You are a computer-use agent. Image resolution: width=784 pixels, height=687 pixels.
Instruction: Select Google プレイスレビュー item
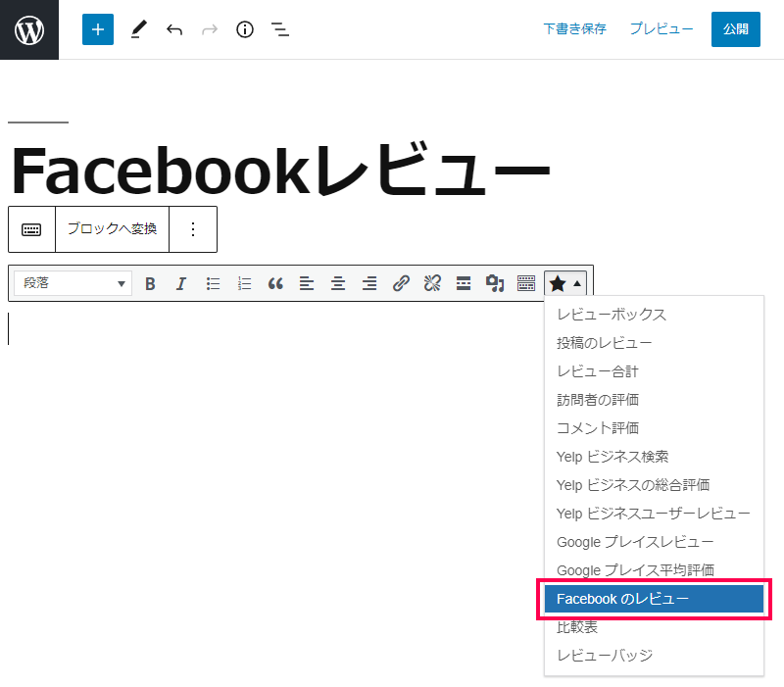pyautogui.click(x=654, y=542)
